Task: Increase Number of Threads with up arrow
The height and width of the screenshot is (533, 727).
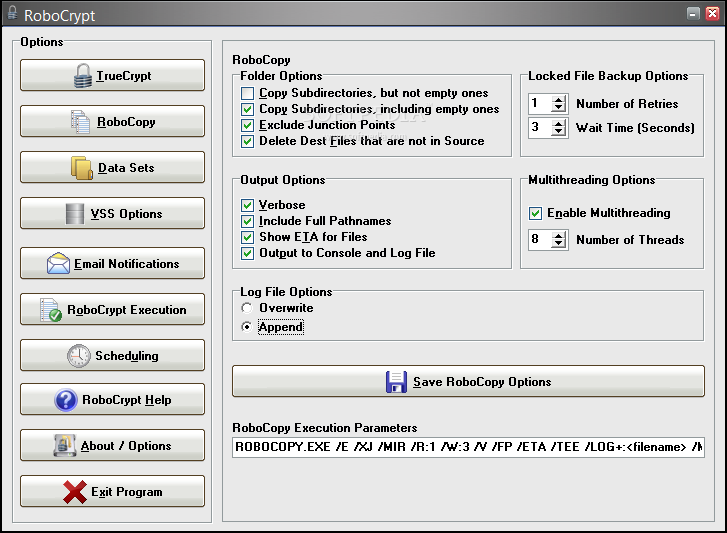Action: pos(559,235)
